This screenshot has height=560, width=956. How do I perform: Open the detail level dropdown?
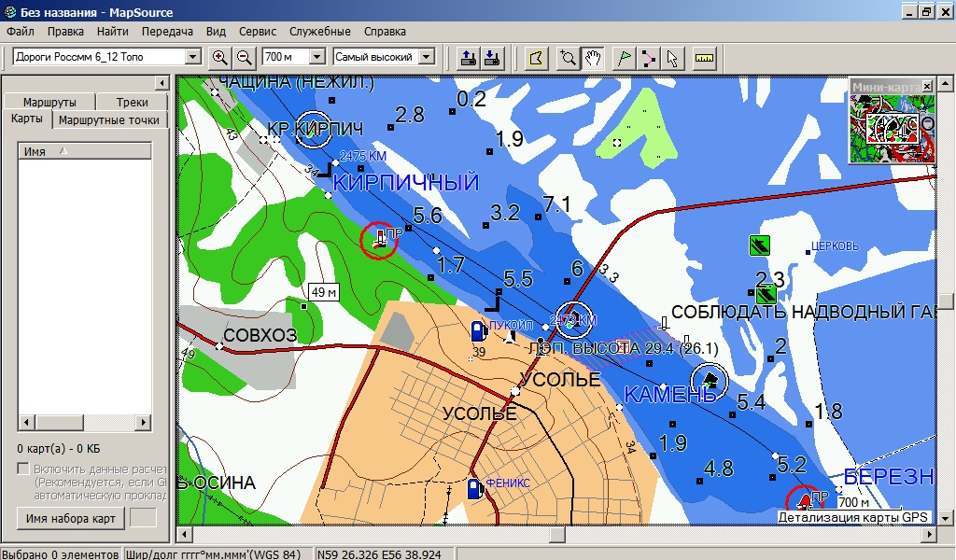(x=427, y=57)
